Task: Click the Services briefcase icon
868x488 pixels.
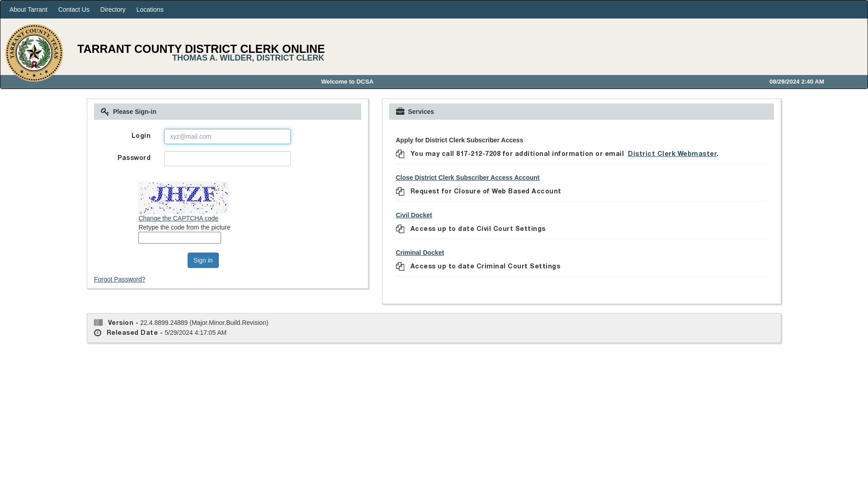Action: pyautogui.click(x=400, y=111)
